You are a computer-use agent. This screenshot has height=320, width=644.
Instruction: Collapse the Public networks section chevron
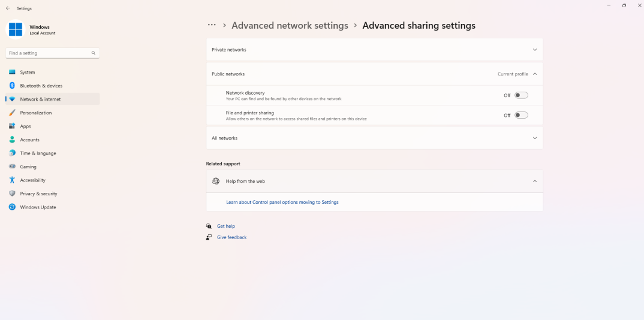(x=535, y=74)
